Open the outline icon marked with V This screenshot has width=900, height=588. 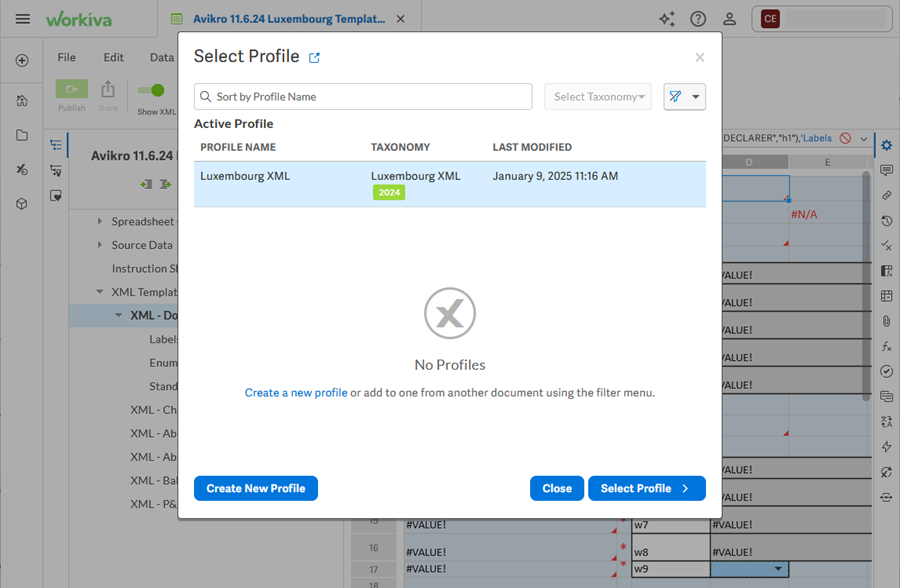(x=56, y=170)
